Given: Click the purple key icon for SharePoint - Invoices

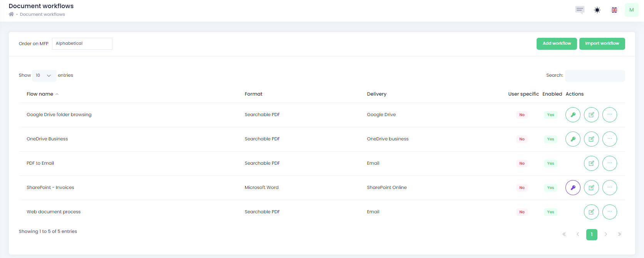Looking at the screenshot, I should tap(573, 187).
